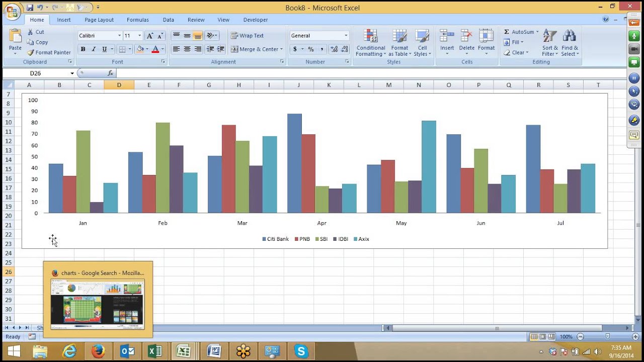
Task: Increase decimal places
Action: (334, 49)
